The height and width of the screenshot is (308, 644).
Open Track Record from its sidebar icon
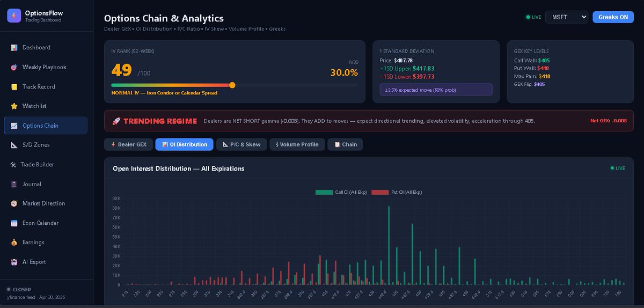(x=14, y=87)
